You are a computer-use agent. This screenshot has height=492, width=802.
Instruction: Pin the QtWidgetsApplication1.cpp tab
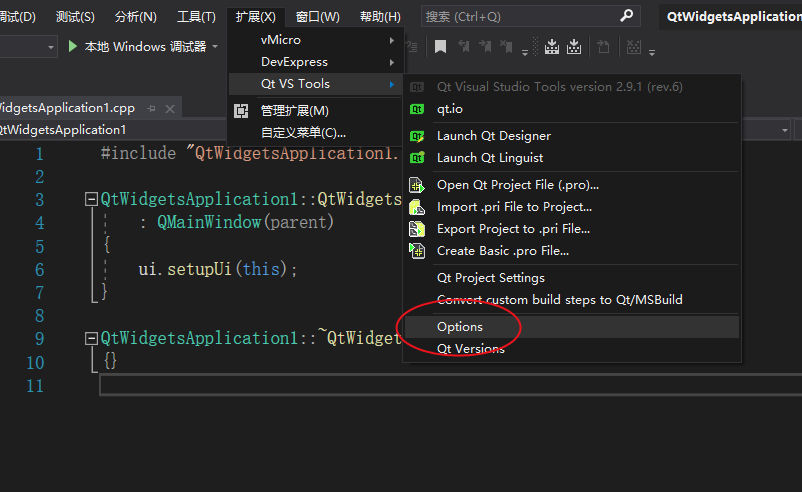[x=151, y=109]
